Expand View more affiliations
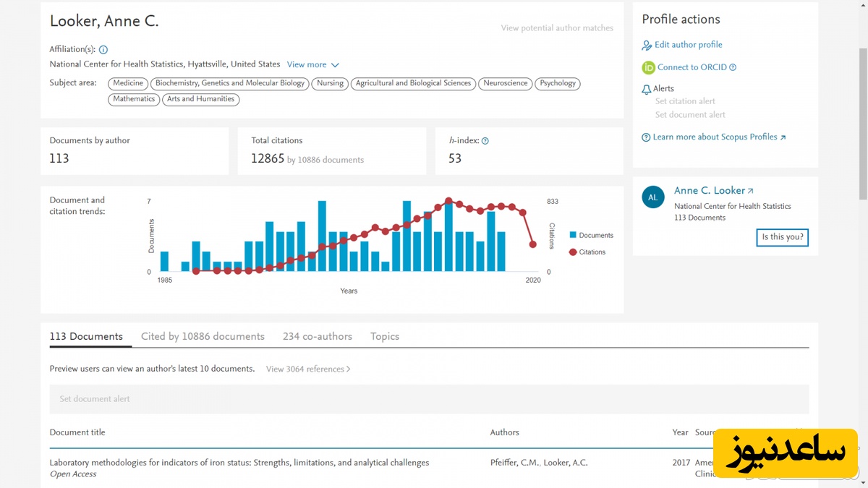The image size is (868, 488). pos(312,64)
